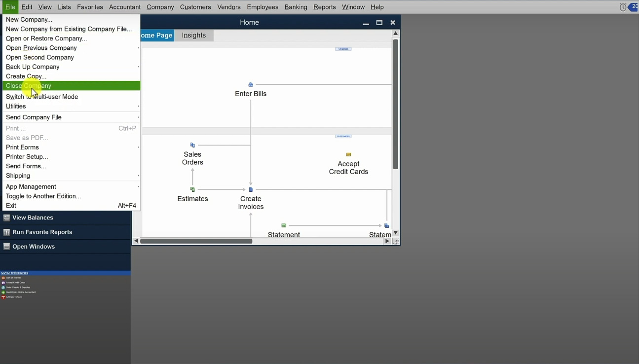Select Close Company in File menu
Image resolution: width=639 pixels, height=364 pixels.
tap(72, 86)
